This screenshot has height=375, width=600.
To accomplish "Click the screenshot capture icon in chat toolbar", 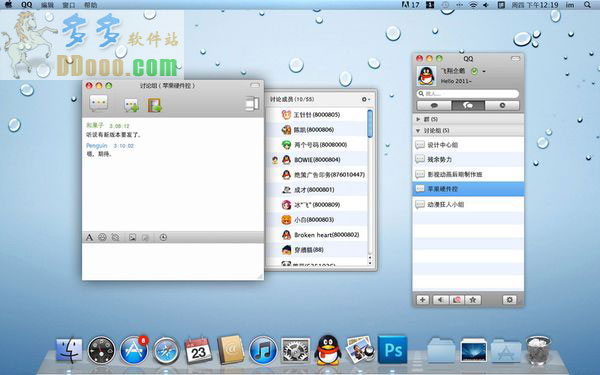I will pyautogui.click(x=115, y=237).
